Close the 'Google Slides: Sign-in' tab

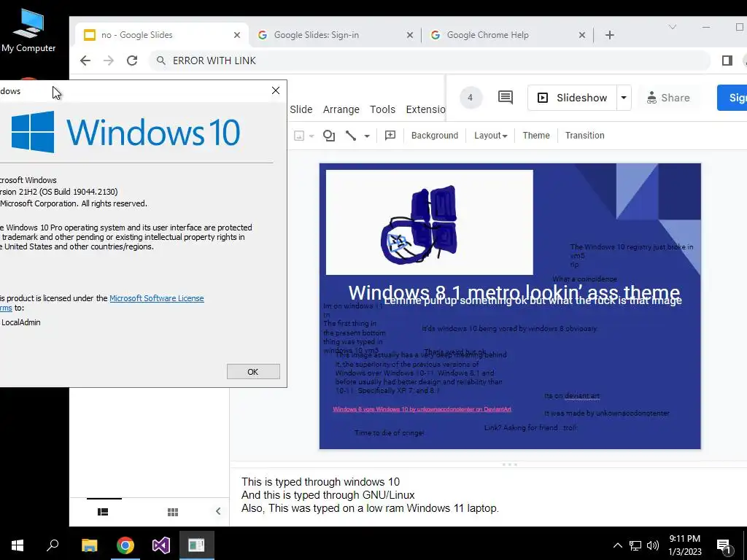pos(410,35)
